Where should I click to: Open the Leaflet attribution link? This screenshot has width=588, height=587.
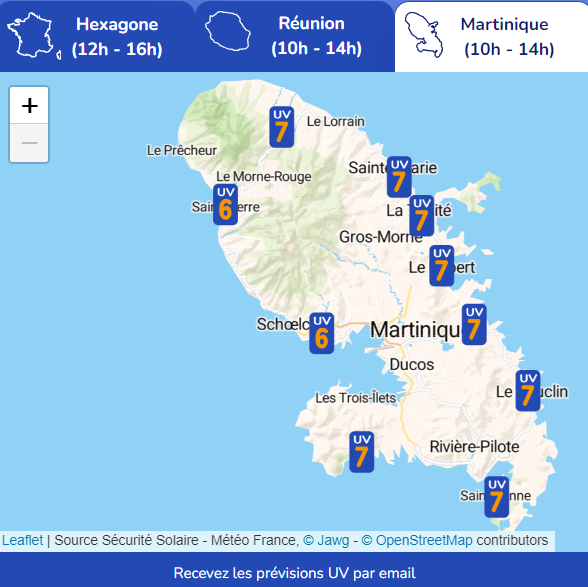[x=22, y=540]
